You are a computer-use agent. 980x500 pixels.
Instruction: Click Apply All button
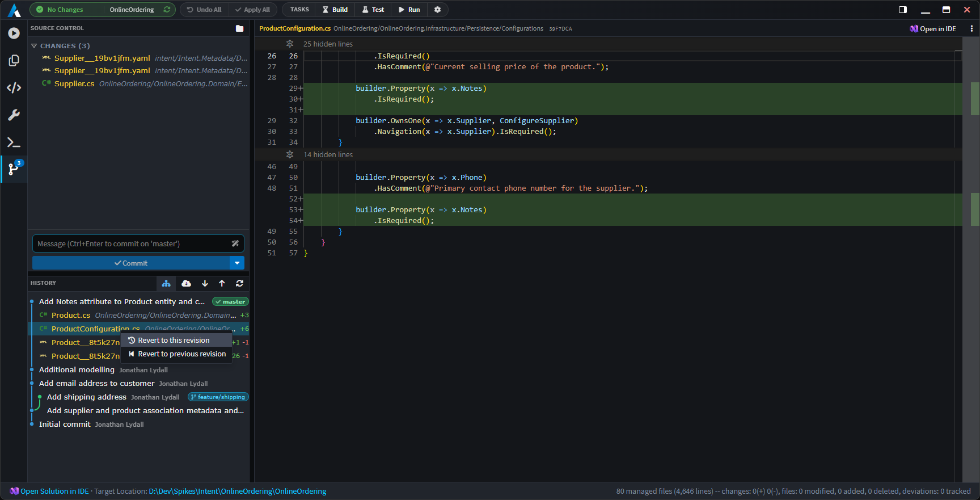253,10
